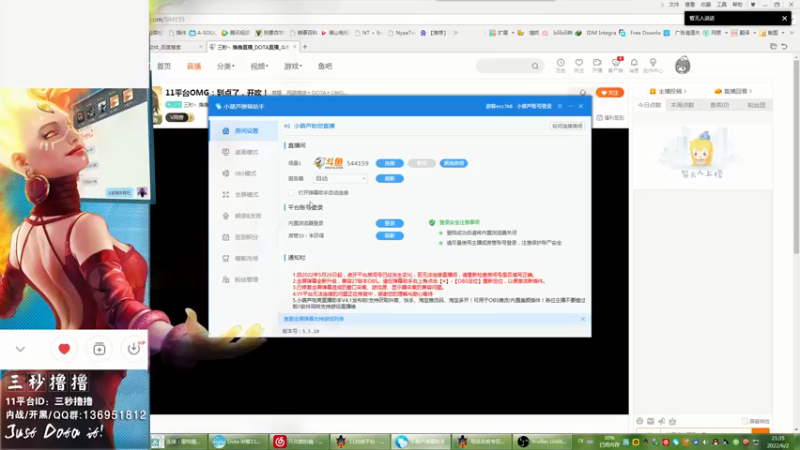The height and width of the screenshot is (450, 800).
Task: Expand 直播回看 arrow link in right panel
Action: pos(733,91)
